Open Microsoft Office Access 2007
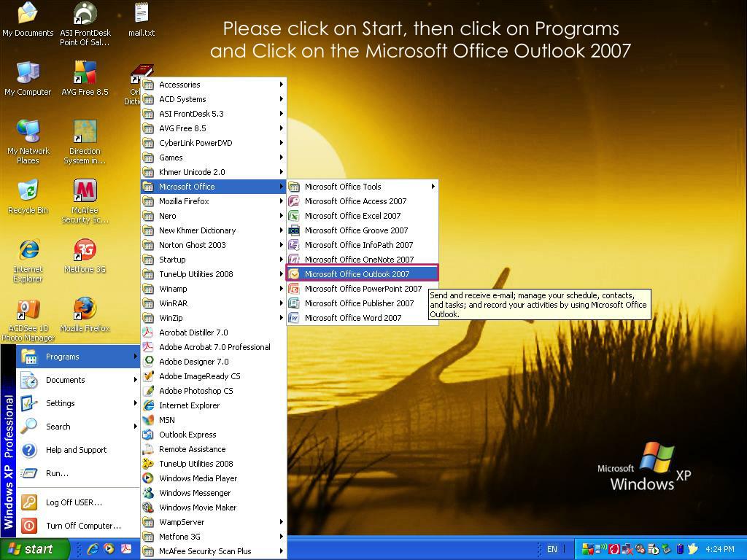Image resolution: width=747 pixels, height=560 pixels. tap(362, 201)
